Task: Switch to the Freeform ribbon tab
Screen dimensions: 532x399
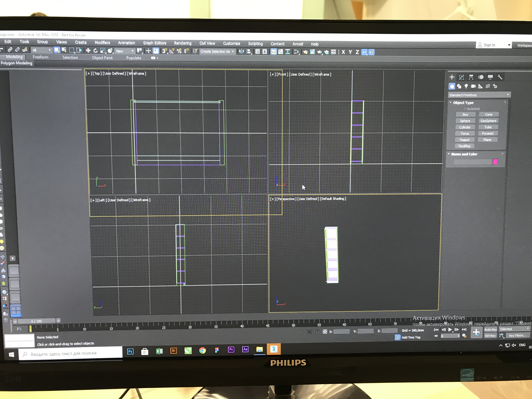Action: point(40,57)
